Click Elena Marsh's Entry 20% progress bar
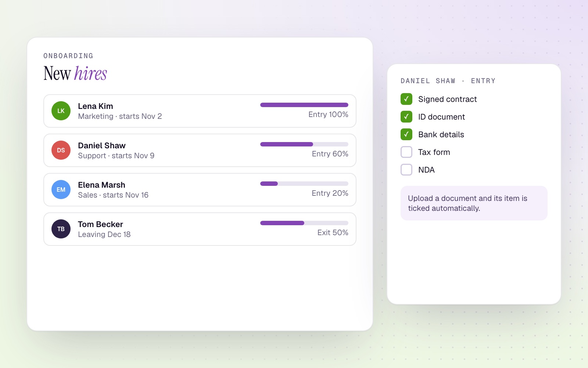 pos(304,184)
